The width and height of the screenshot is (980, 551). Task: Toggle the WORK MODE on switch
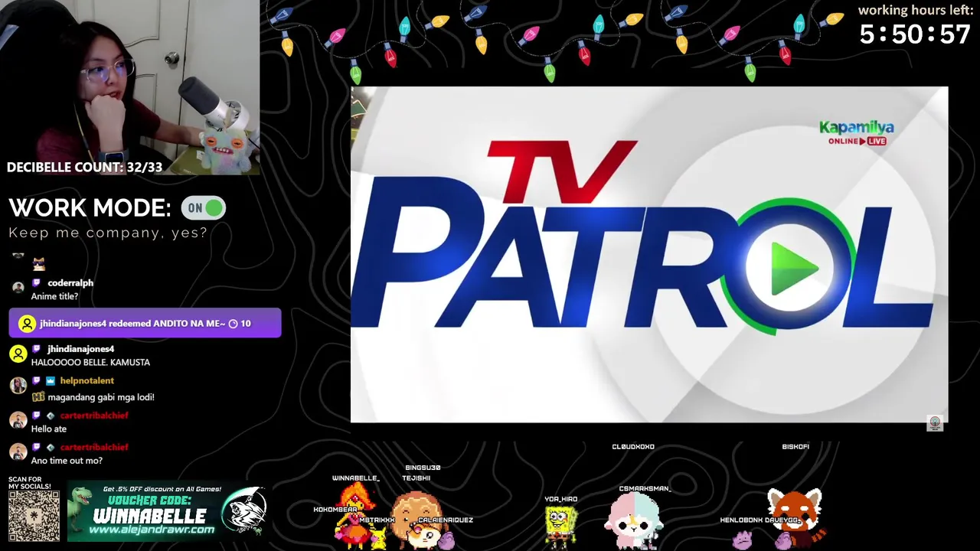click(x=203, y=208)
